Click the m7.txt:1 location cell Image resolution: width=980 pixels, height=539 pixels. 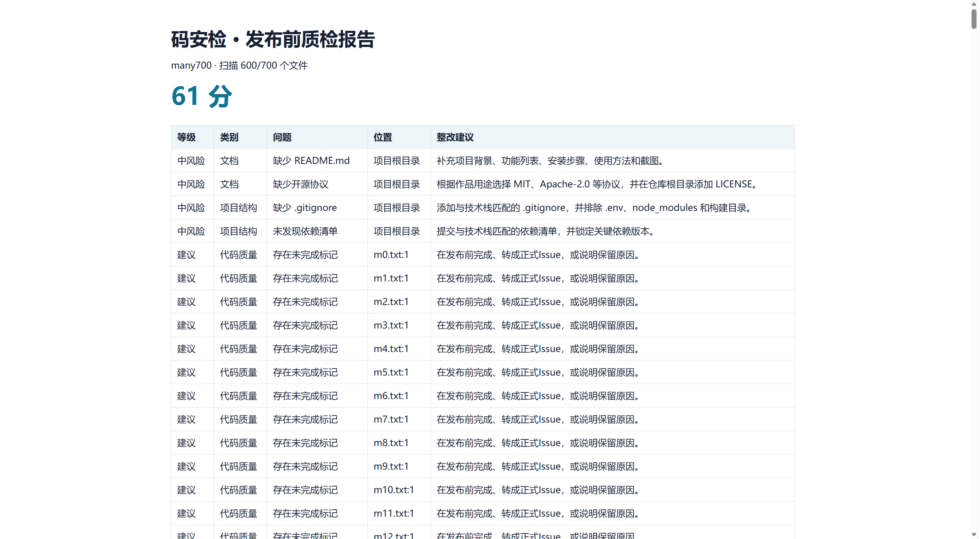coord(399,419)
